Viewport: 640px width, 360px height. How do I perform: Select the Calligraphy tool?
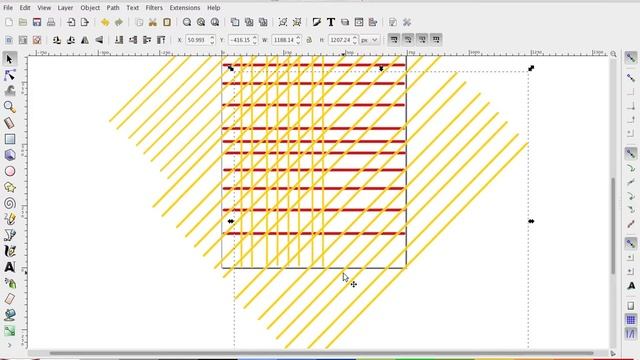pyautogui.click(x=10, y=251)
